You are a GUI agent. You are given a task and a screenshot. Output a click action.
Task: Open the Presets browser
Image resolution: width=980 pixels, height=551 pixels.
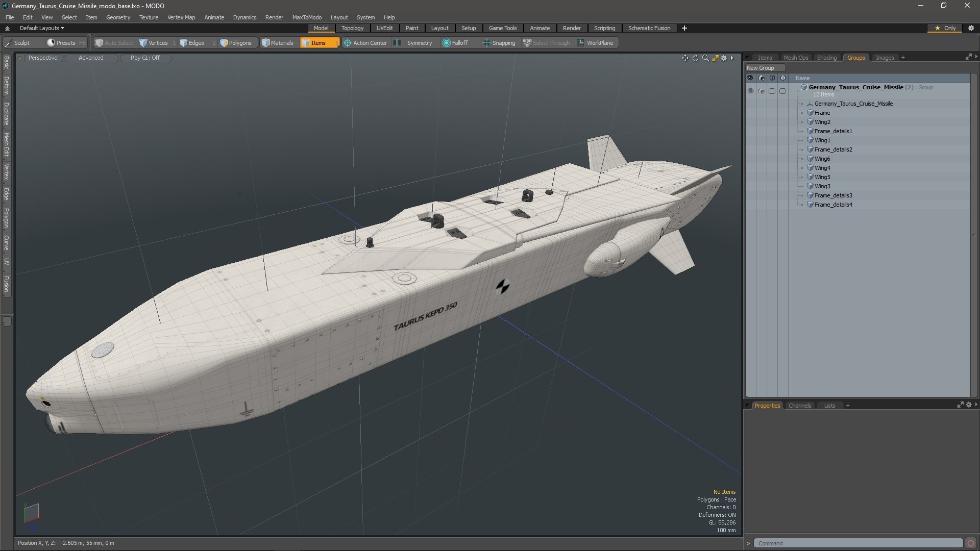tap(65, 43)
